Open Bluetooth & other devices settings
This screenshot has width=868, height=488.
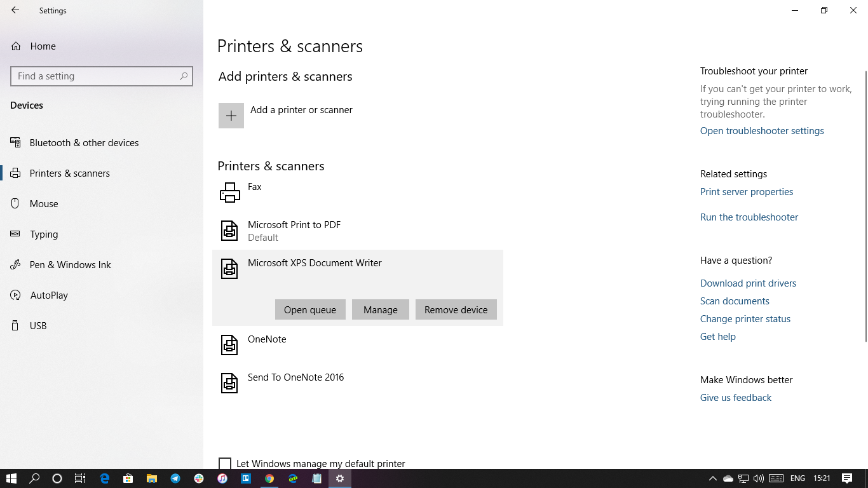(x=84, y=142)
